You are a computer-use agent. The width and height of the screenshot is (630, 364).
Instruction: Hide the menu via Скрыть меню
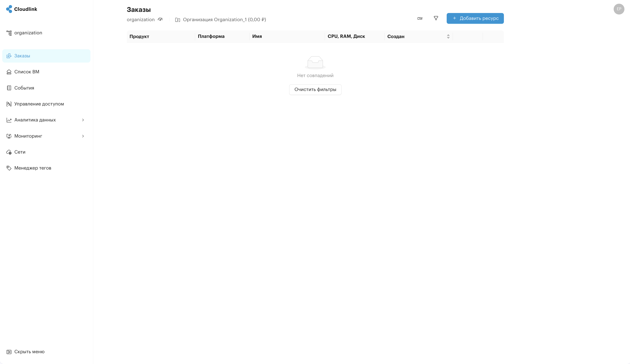46,352
